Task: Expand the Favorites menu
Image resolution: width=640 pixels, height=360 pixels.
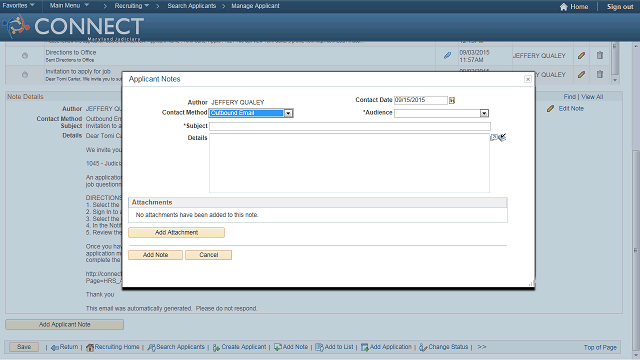Action: tap(18, 6)
